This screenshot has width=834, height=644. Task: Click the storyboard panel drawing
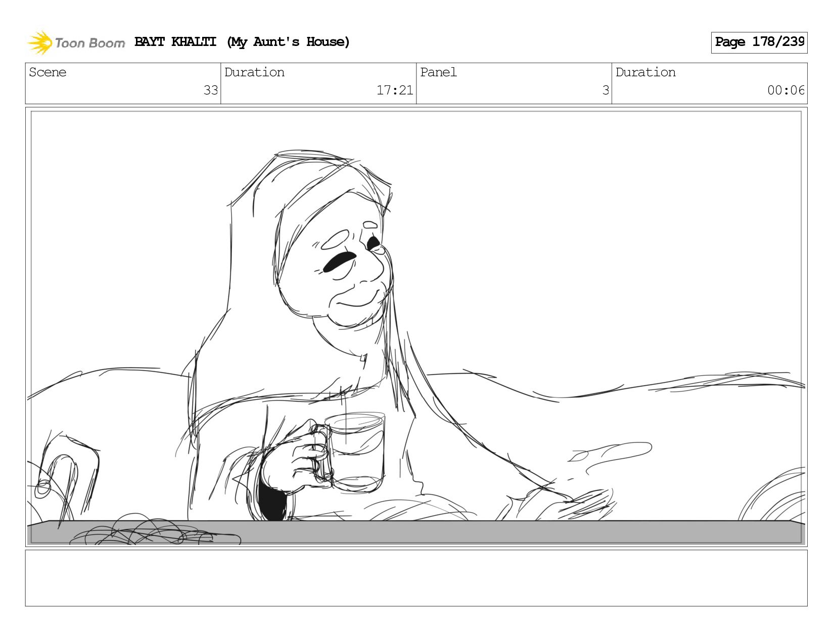[x=416, y=327]
